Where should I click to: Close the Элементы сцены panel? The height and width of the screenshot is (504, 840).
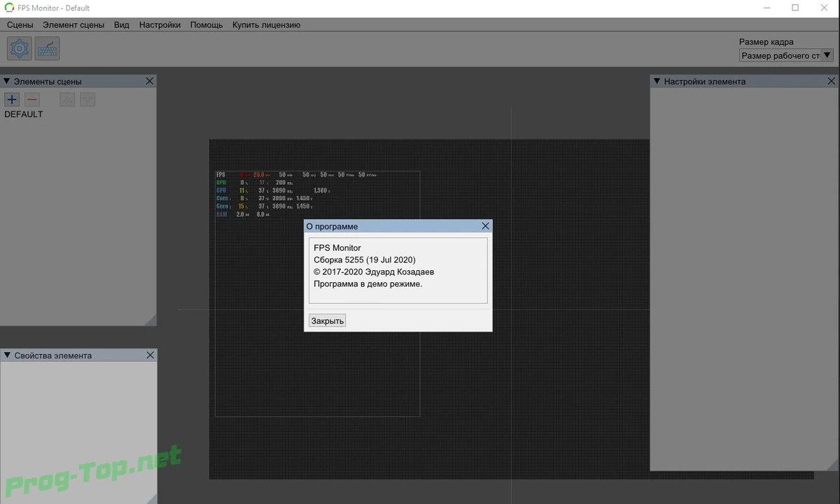150,81
